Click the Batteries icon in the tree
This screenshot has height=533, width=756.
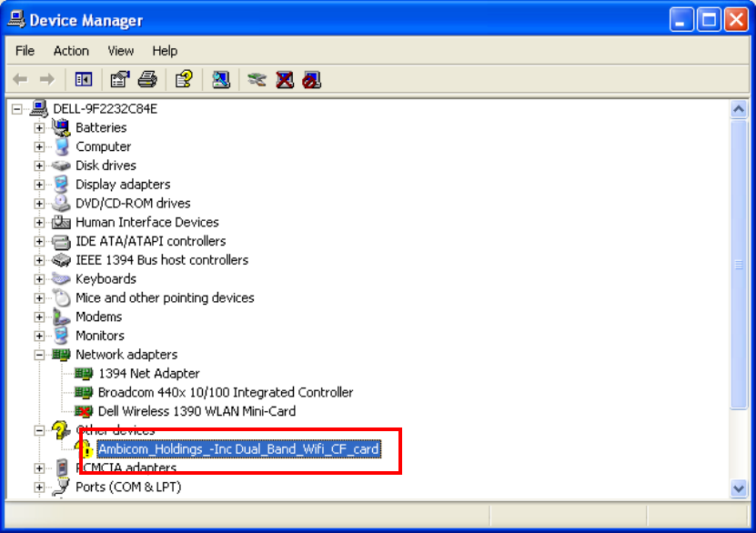(x=61, y=127)
